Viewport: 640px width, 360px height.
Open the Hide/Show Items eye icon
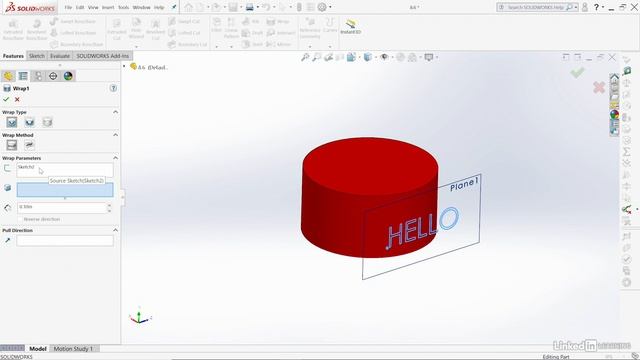click(x=384, y=58)
